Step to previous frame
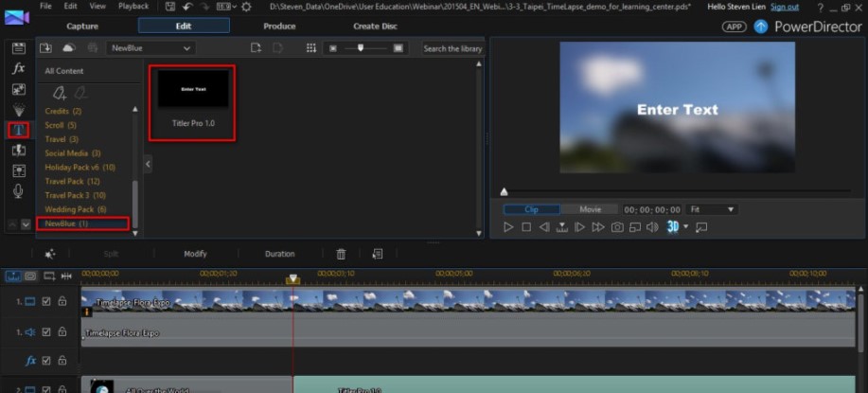Screen dimensions: 868x393 (544, 227)
